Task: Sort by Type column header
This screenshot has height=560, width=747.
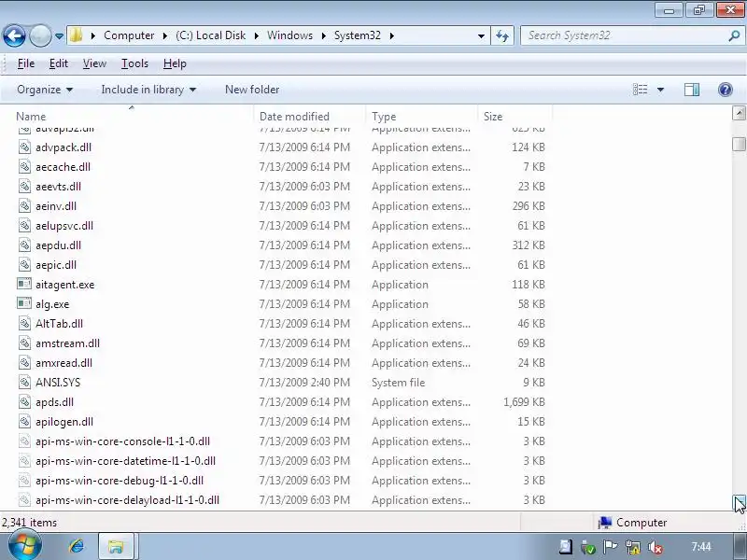Action: point(422,116)
